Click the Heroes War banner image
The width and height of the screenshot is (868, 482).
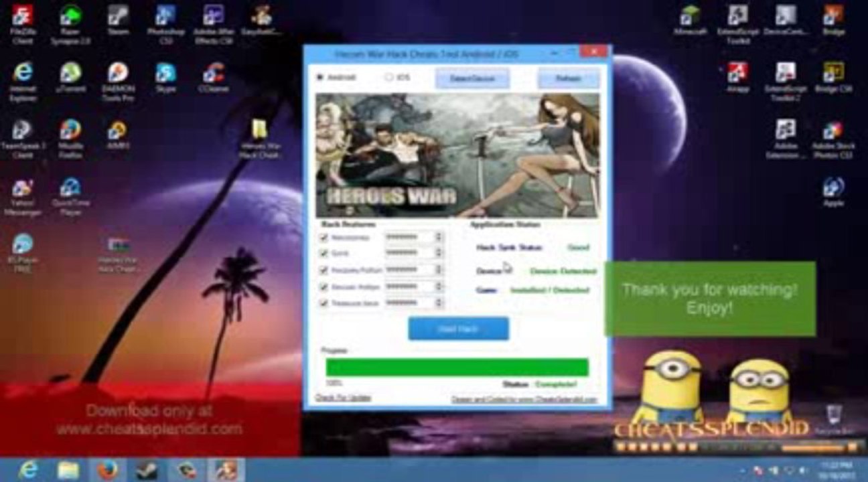coord(457,155)
